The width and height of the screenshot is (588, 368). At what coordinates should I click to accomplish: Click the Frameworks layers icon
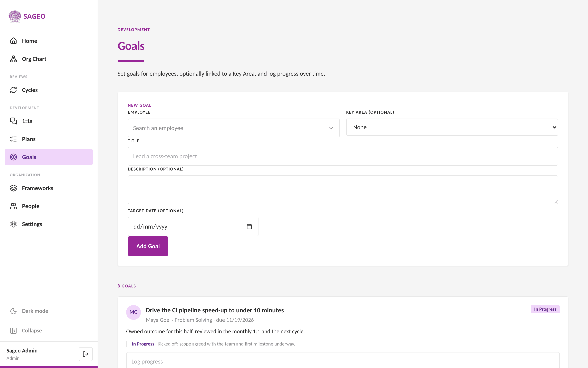pyautogui.click(x=13, y=188)
